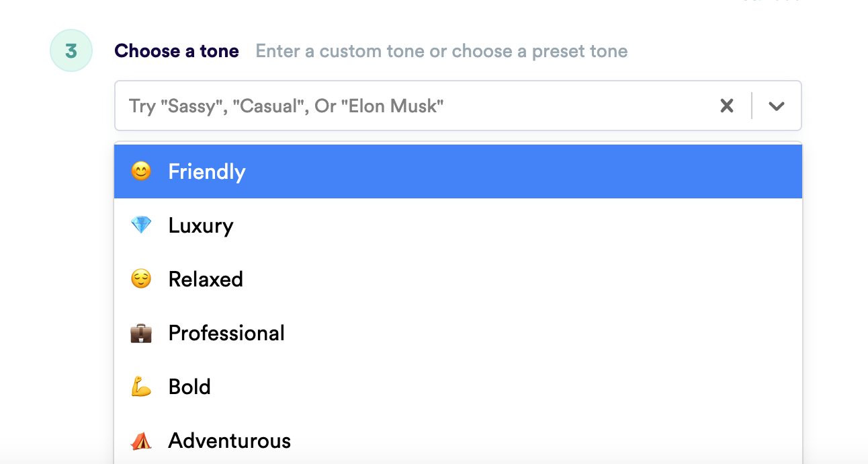Click the relieved face emoji beside Relaxed

141,279
